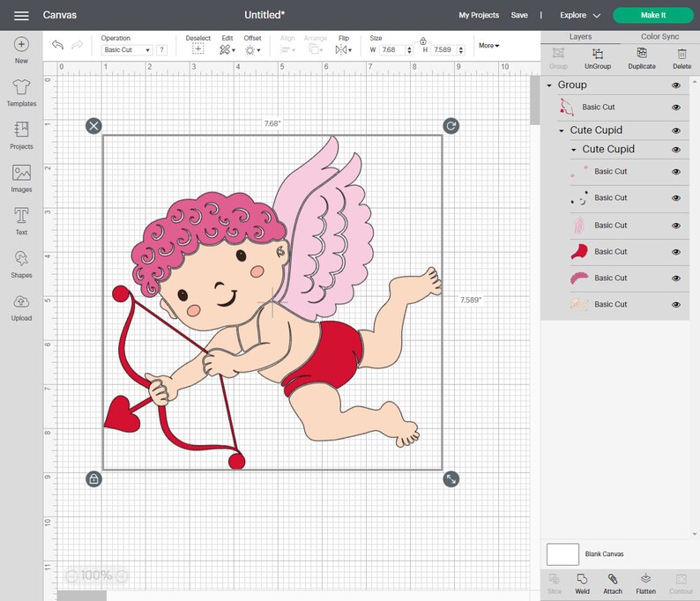This screenshot has width=700, height=601.
Task: Add Text from the sidebar
Action: click(x=21, y=221)
